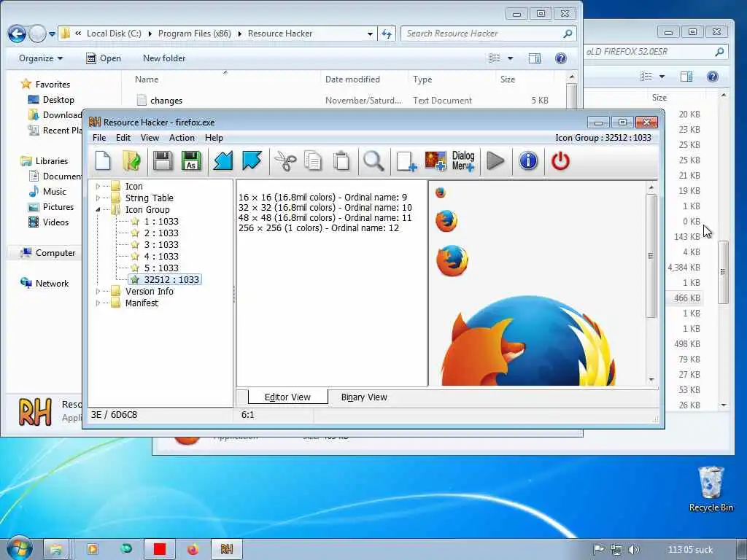
Task: Click the Add image resource toolbar icon
Action: pos(436,161)
